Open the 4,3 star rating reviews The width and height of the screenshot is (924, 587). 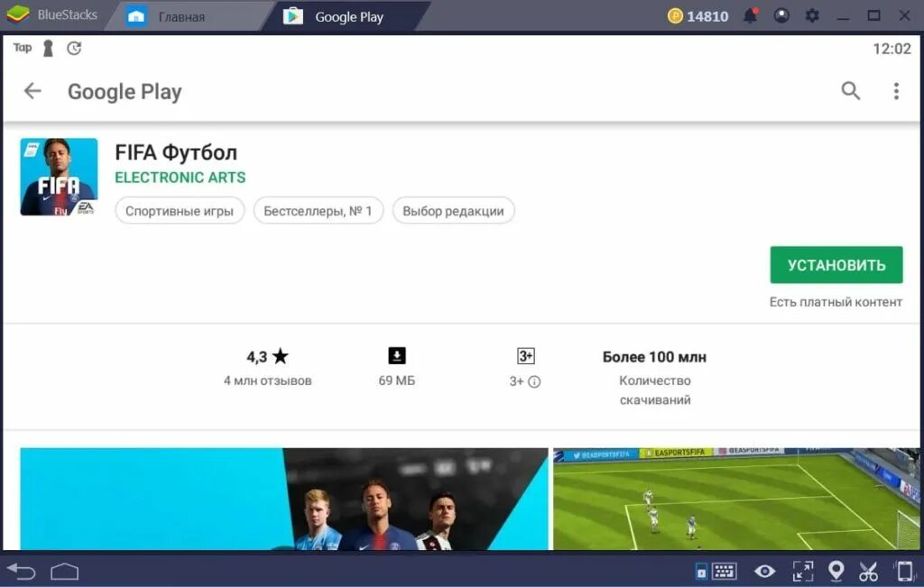click(267, 357)
